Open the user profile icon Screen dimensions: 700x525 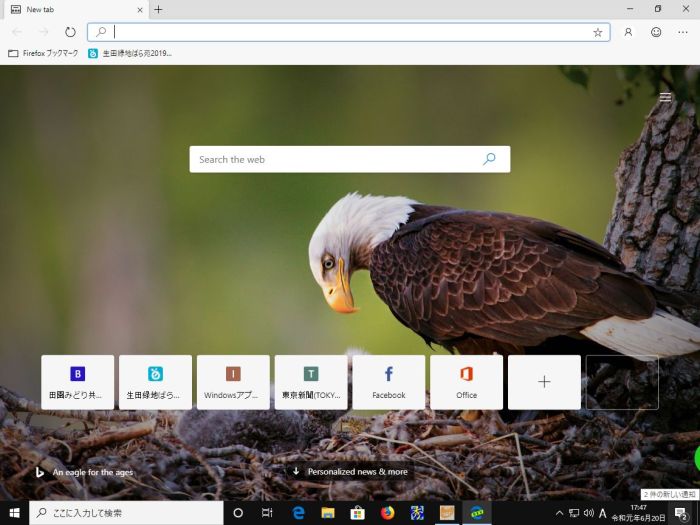pos(628,32)
